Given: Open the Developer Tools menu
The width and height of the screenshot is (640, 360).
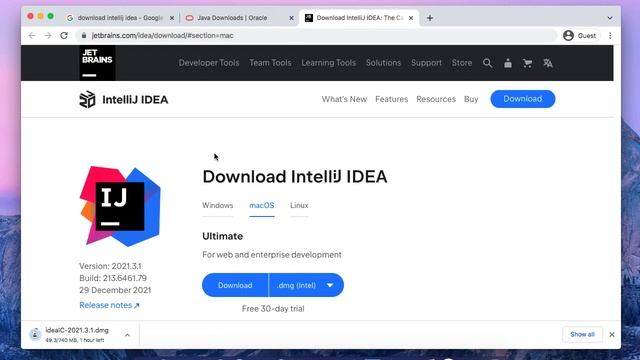Looking at the screenshot, I should click(x=209, y=63).
